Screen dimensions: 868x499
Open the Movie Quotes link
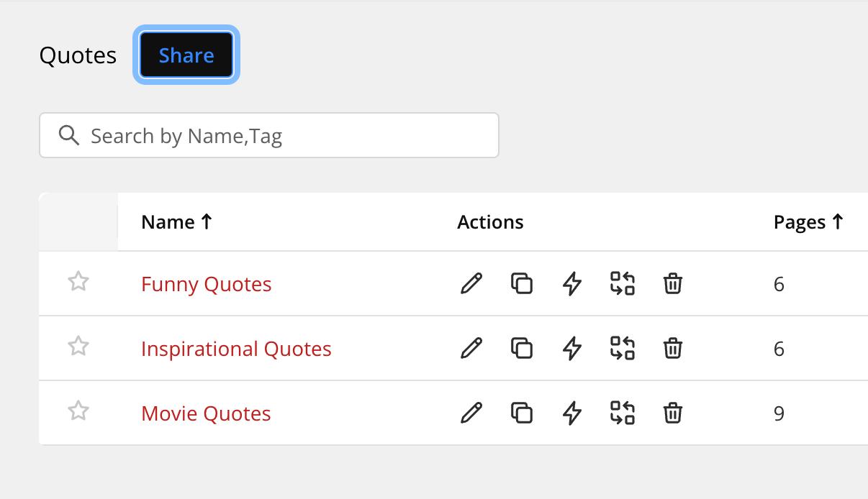click(206, 413)
